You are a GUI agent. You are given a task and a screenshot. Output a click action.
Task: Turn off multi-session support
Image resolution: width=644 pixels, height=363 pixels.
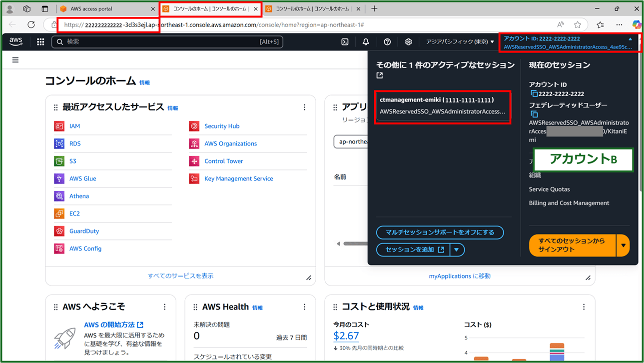[x=440, y=232]
